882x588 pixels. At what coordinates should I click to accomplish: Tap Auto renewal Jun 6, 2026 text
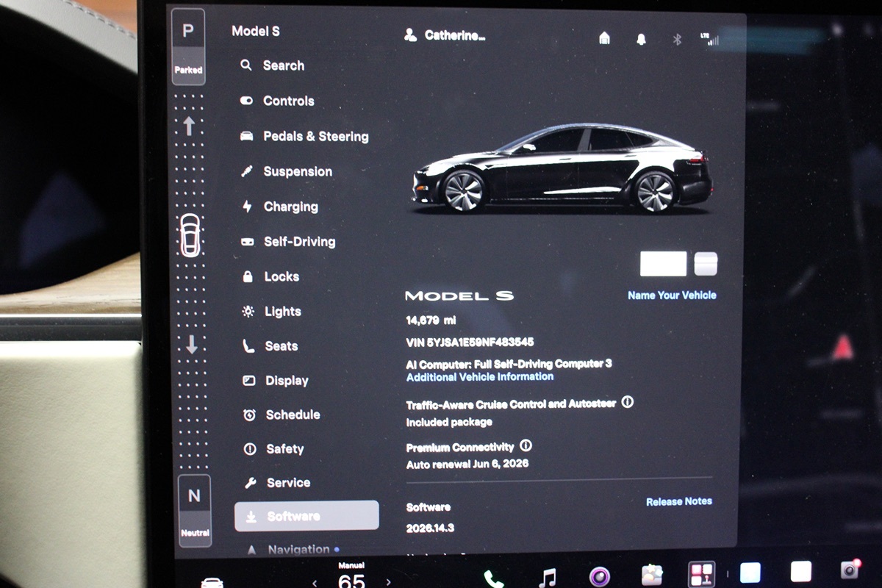(x=467, y=464)
